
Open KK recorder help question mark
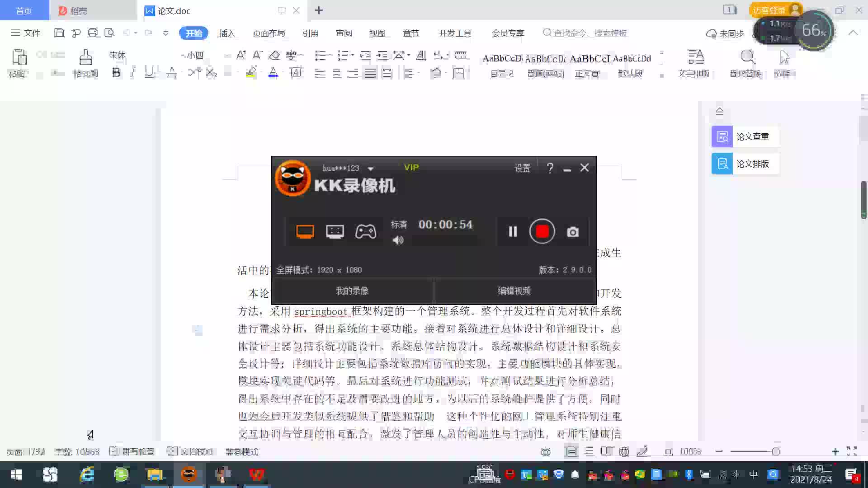click(x=550, y=168)
